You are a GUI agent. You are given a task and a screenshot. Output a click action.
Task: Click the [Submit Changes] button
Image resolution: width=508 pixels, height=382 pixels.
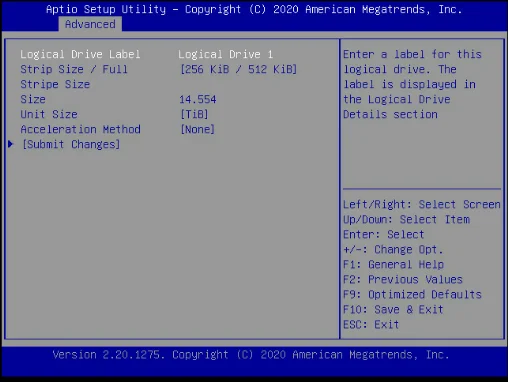(x=71, y=144)
